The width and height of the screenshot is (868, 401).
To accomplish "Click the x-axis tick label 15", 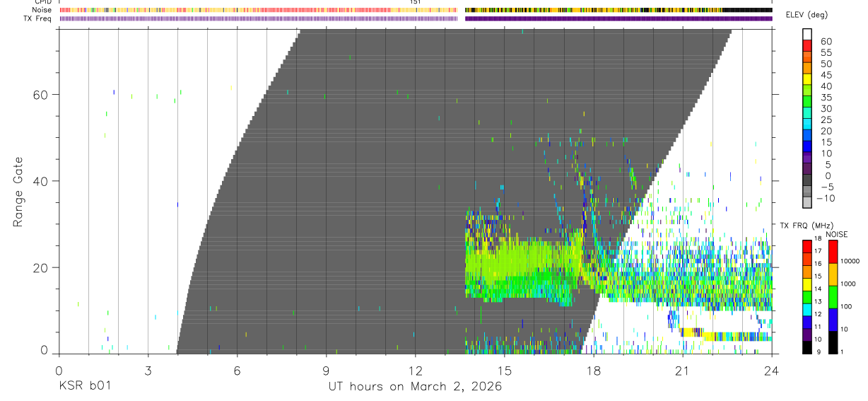I will coord(504,370).
